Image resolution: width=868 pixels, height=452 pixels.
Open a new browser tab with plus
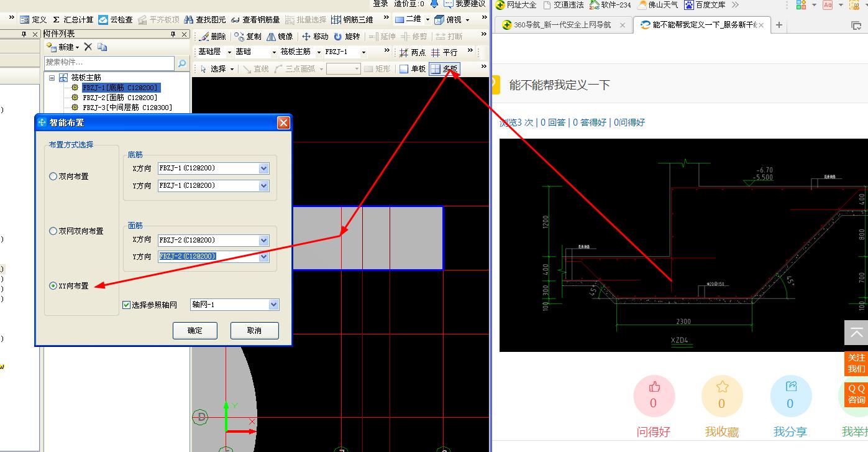point(779,25)
